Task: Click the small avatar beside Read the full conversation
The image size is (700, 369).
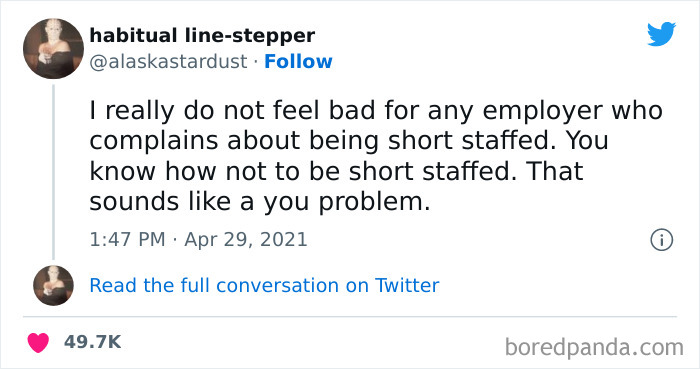Action: [53, 286]
